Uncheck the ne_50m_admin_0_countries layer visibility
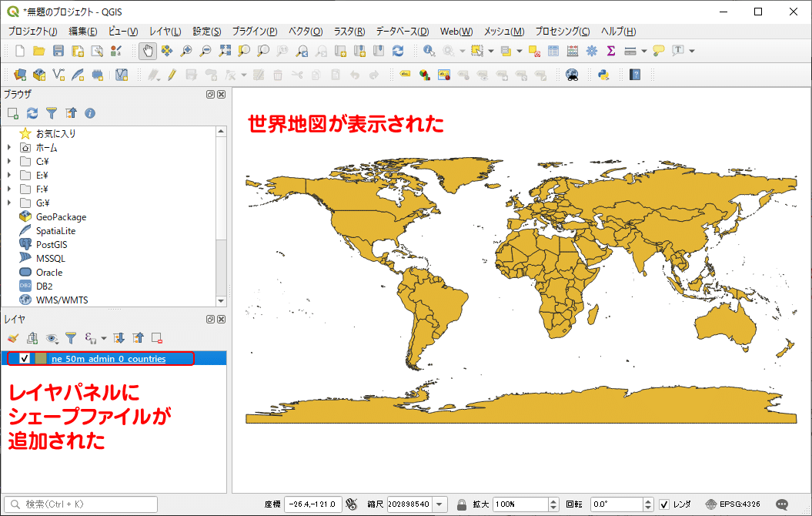This screenshot has height=516, width=812. point(25,357)
